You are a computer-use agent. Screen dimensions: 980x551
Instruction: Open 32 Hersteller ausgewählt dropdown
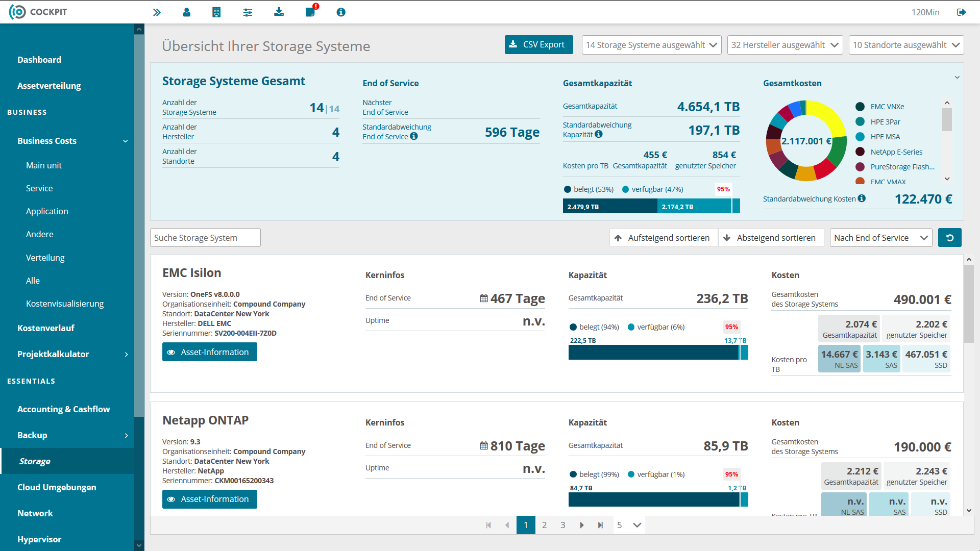pyautogui.click(x=785, y=45)
